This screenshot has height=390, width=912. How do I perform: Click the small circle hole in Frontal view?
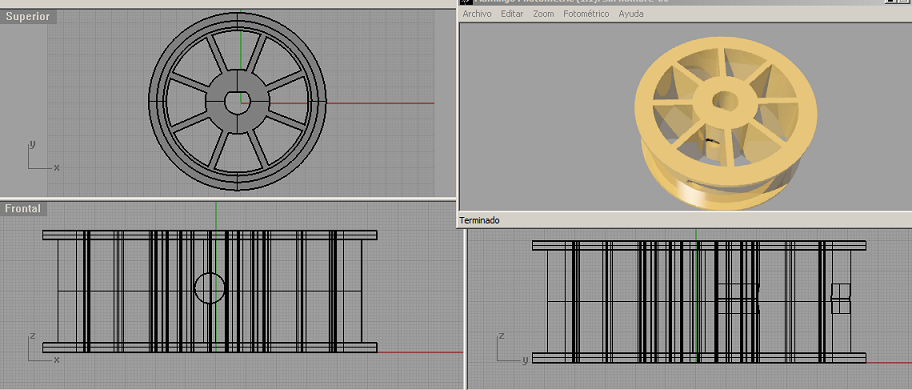[209, 288]
